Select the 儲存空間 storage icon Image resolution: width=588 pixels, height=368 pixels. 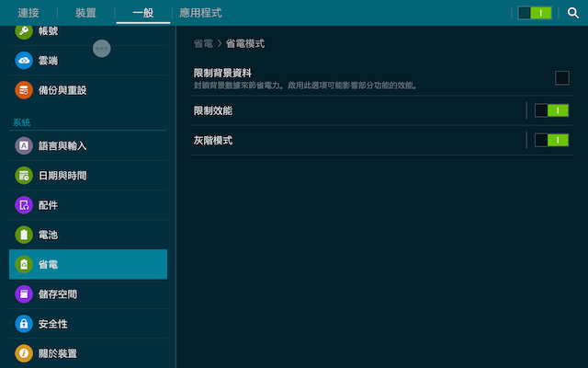click(x=24, y=294)
